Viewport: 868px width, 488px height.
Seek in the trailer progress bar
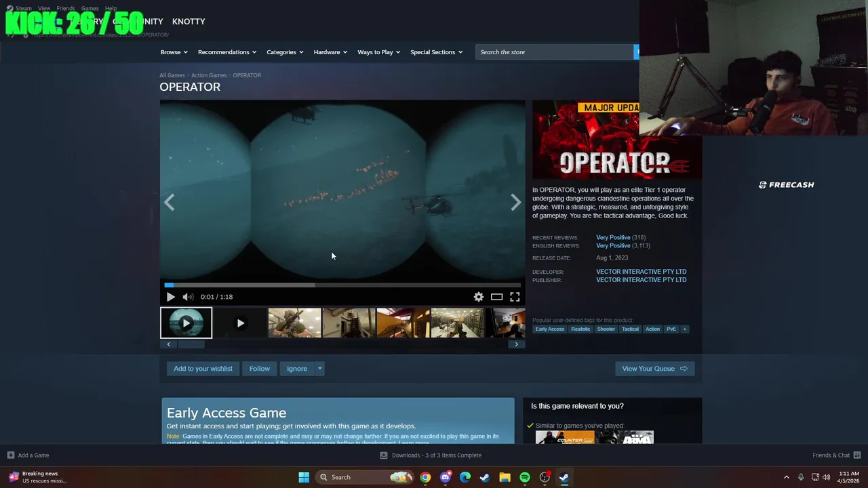tap(342, 285)
